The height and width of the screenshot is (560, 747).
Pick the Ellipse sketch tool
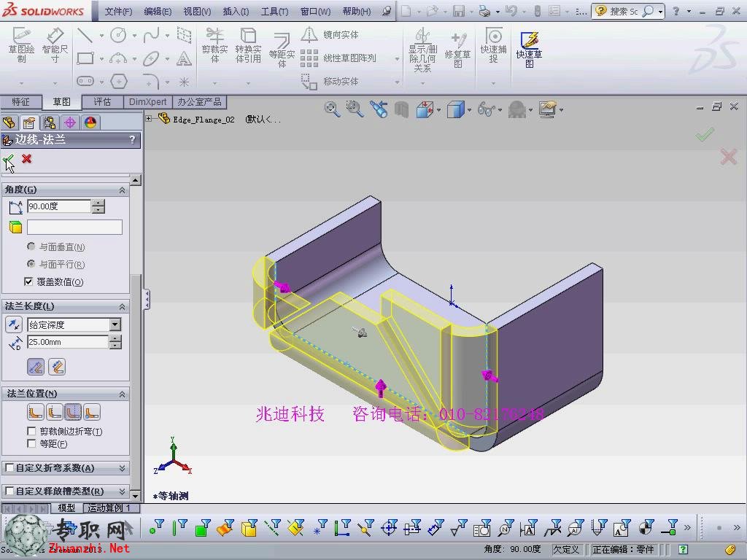tap(151, 58)
